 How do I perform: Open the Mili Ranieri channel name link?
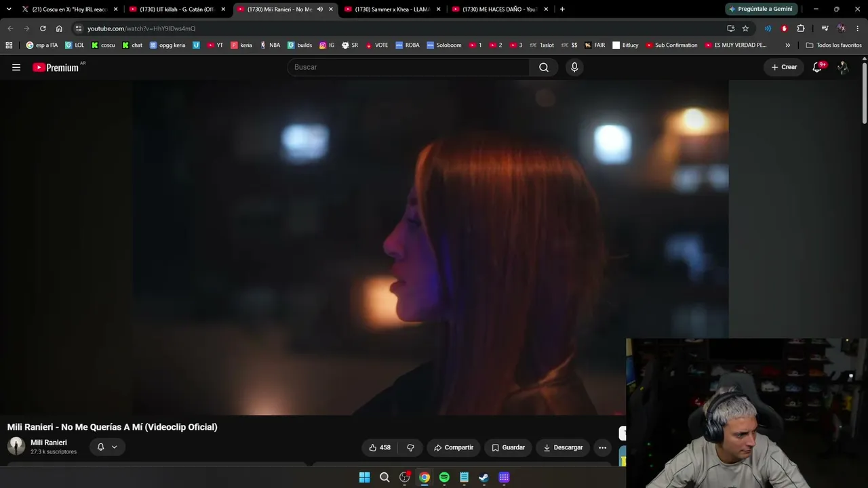(49, 443)
